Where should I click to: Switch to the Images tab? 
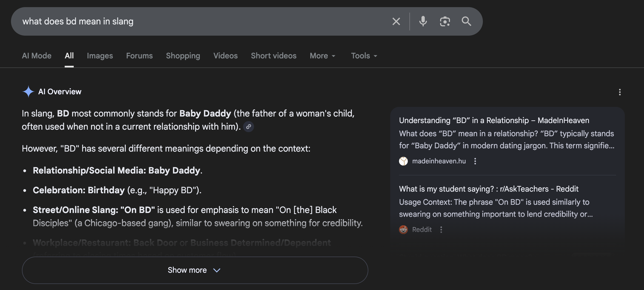tap(100, 56)
